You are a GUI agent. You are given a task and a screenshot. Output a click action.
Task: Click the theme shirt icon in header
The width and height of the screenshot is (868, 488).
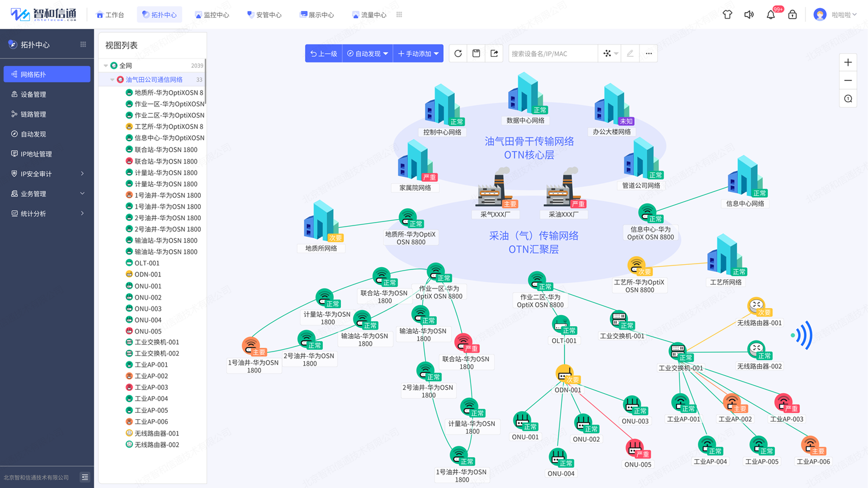point(727,14)
